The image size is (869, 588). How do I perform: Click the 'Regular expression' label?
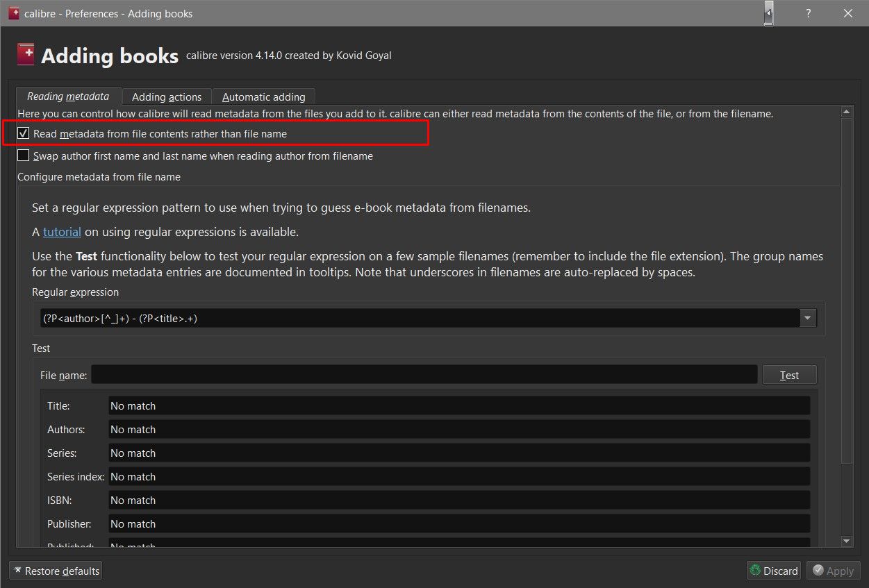(75, 292)
